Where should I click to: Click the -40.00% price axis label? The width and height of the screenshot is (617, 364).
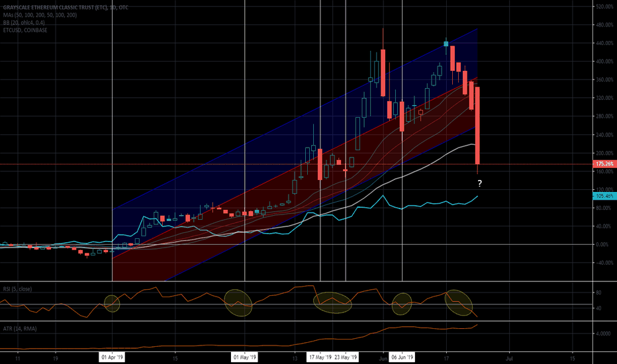604,263
